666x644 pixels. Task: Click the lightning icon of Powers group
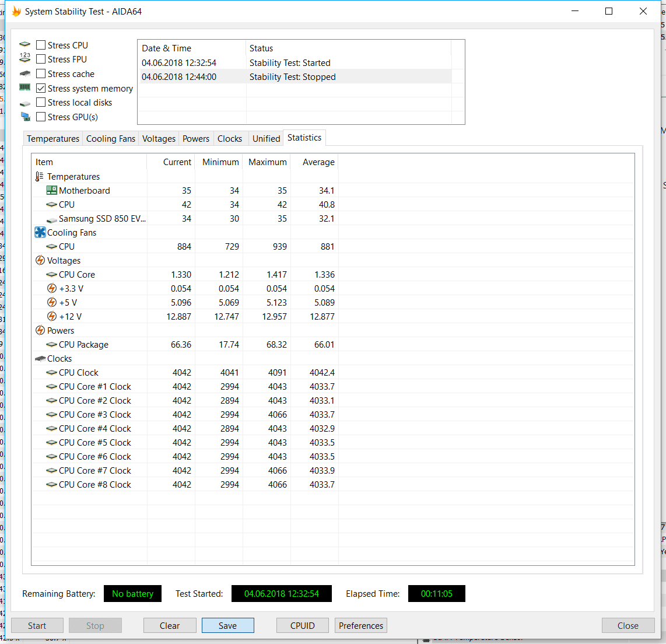[40, 331]
